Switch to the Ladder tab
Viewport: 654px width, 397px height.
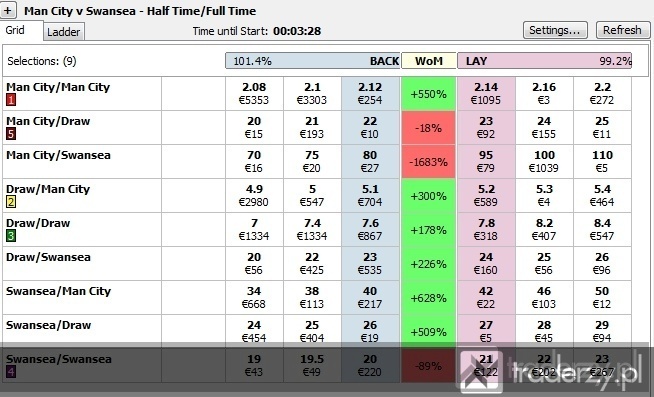pos(63,32)
